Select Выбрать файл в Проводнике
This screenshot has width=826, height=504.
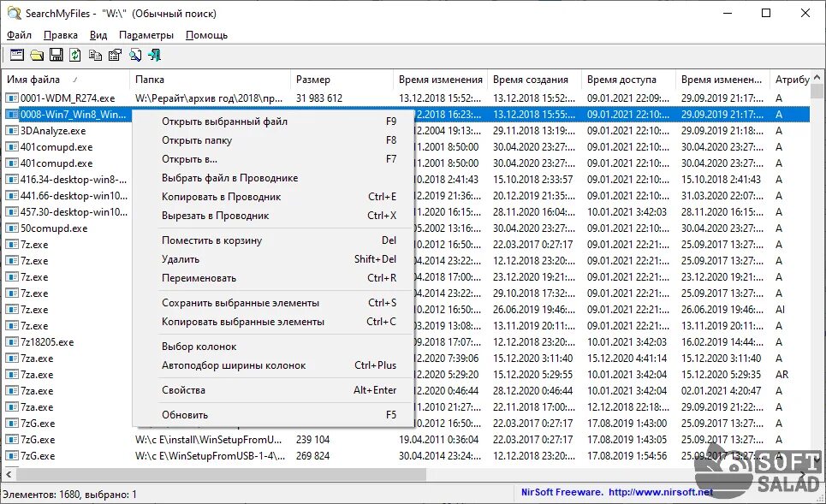point(272,178)
